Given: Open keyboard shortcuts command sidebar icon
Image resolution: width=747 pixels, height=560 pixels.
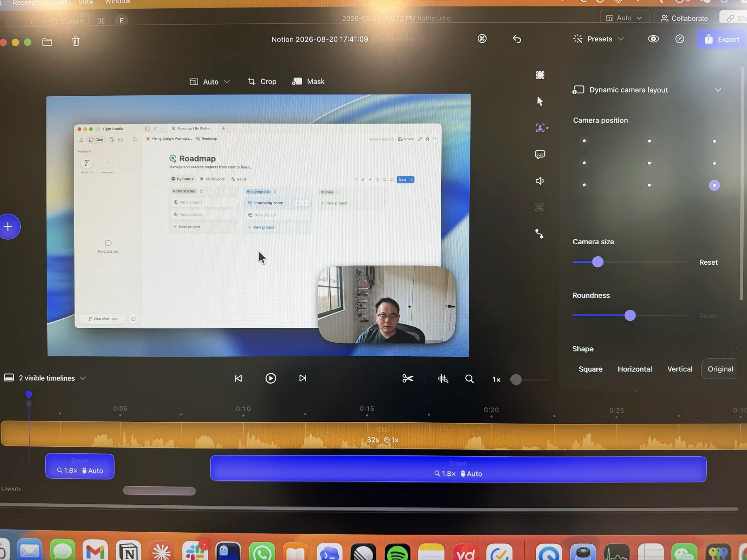Looking at the screenshot, I should tap(539, 207).
